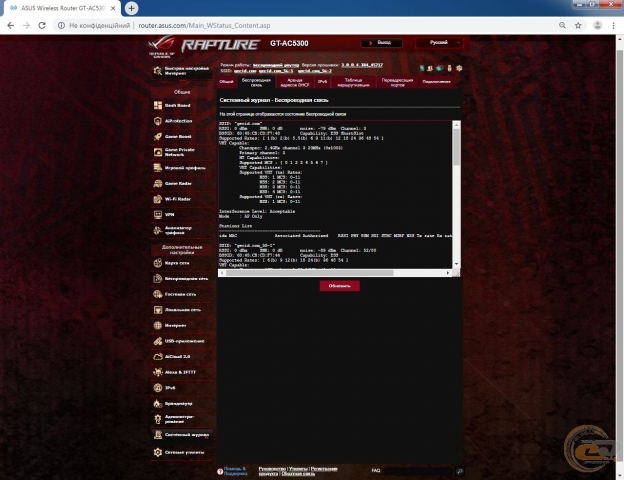This screenshot has width=624, height=480.
Task: Open Беспроводная сеть sidebar item
Action: pyautogui.click(x=181, y=279)
